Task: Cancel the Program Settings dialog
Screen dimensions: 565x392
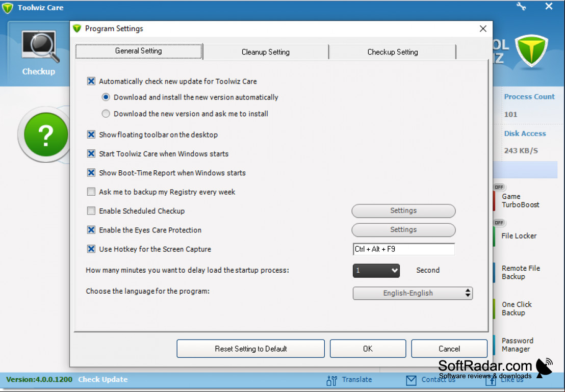Action: click(x=449, y=349)
